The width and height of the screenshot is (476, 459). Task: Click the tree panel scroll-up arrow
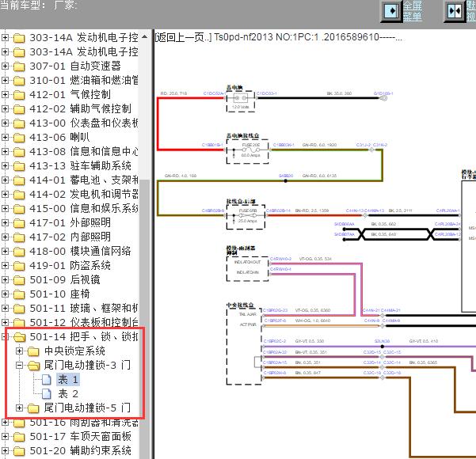pyautogui.click(x=144, y=36)
